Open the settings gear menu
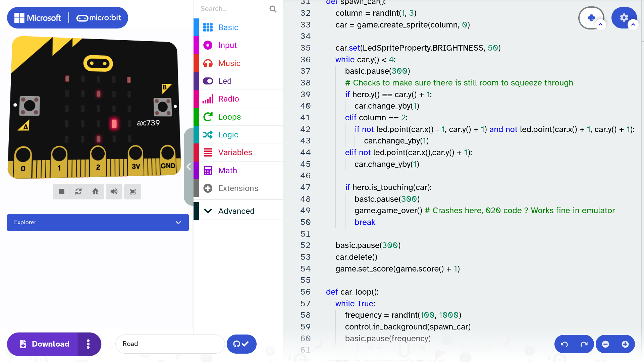The height and width of the screenshot is (362, 644). click(x=624, y=18)
